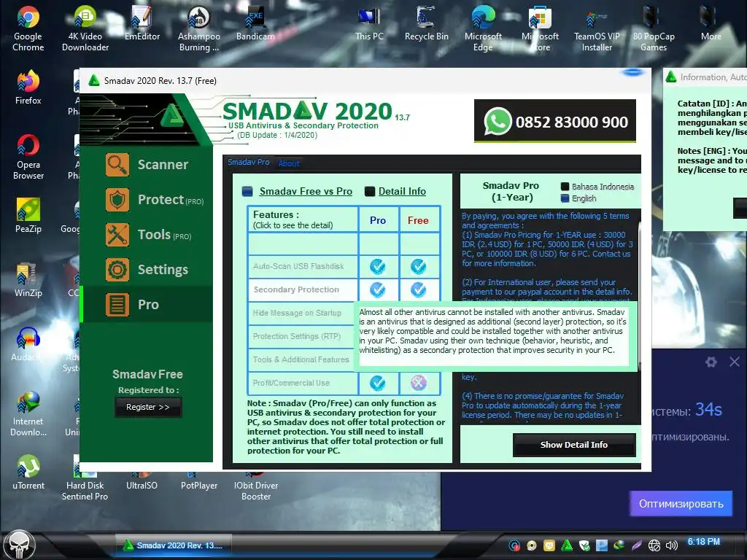Image resolution: width=747 pixels, height=560 pixels.
Task: Click the Secondary Protection feature row
Action: click(303, 289)
